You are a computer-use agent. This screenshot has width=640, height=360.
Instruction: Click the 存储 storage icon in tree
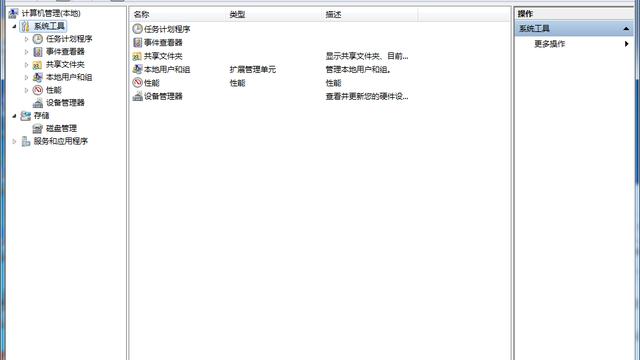click(25, 116)
